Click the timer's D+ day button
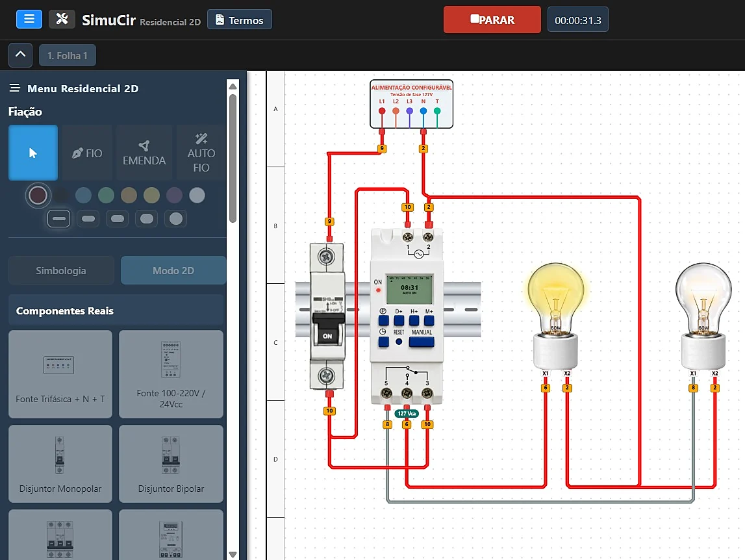 coord(399,320)
